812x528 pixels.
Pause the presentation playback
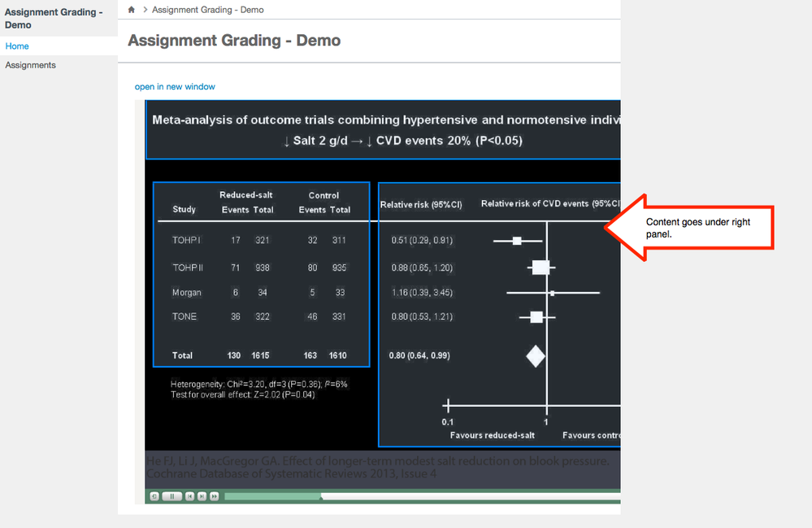(x=172, y=495)
